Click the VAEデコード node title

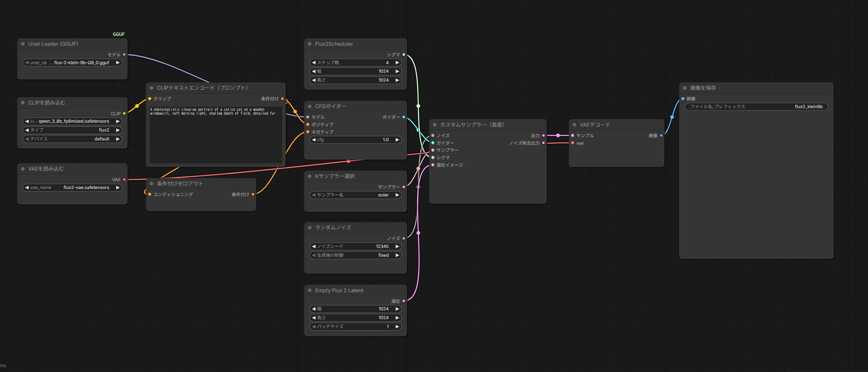click(x=595, y=125)
